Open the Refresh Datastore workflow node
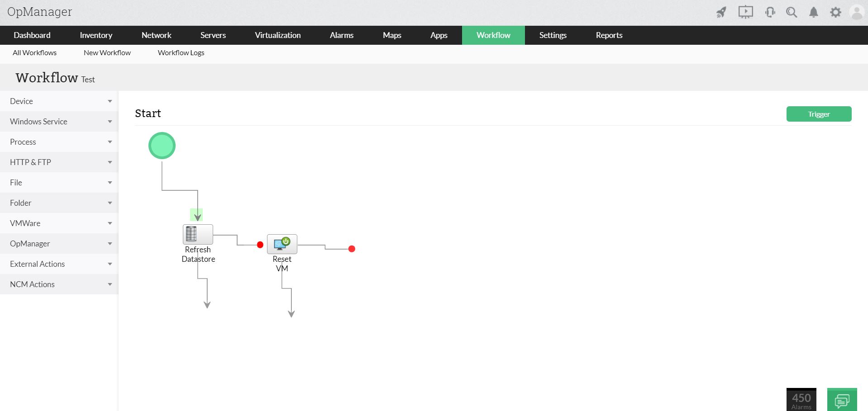The width and height of the screenshot is (868, 411). coord(198,234)
